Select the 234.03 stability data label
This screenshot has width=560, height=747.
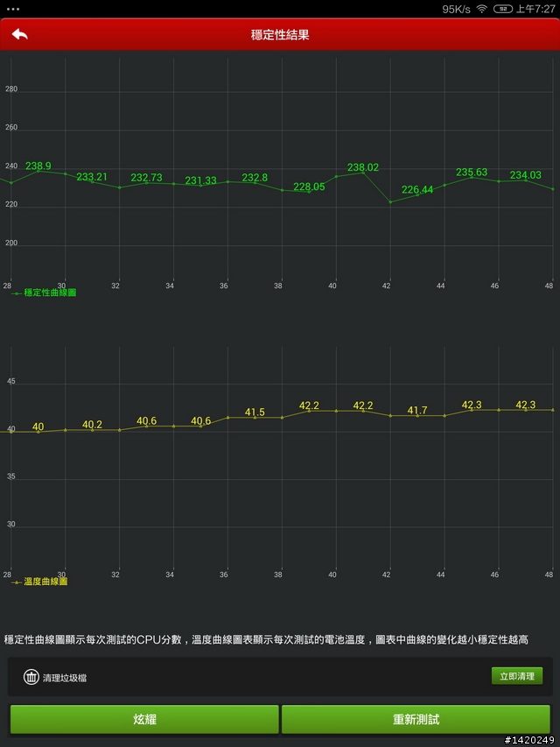coord(526,175)
